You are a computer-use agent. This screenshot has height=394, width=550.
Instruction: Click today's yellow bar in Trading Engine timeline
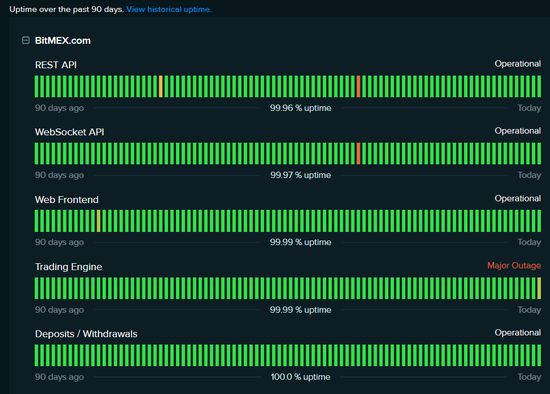point(539,288)
